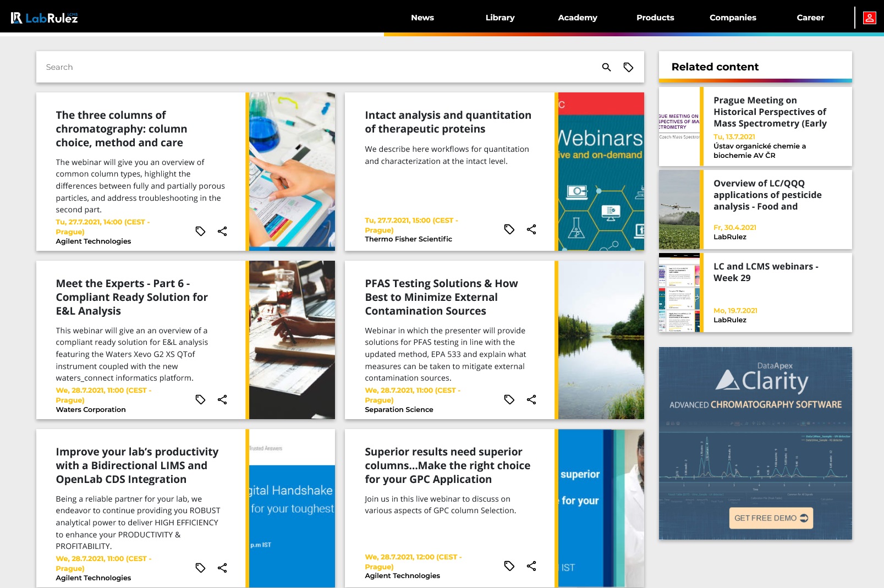Image resolution: width=884 pixels, height=588 pixels.
Task: Click 'Waters Corporation' company label
Action: pos(91,409)
